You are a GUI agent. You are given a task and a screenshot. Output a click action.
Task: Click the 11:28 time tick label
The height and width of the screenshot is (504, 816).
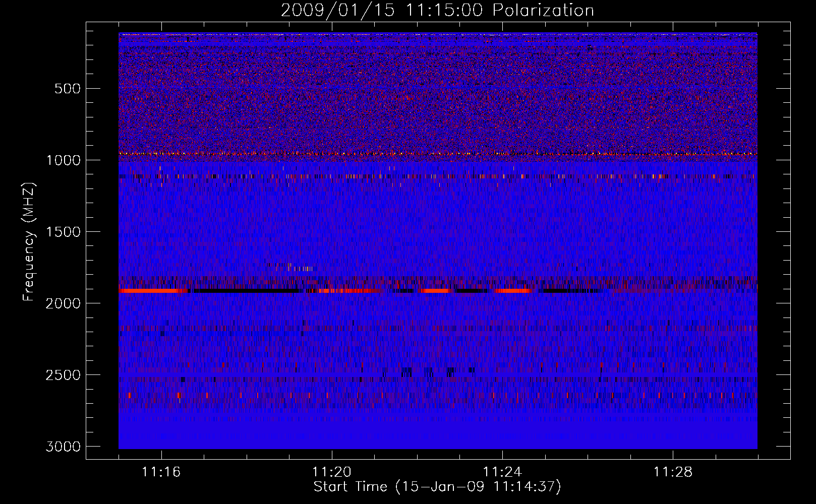point(673,472)
